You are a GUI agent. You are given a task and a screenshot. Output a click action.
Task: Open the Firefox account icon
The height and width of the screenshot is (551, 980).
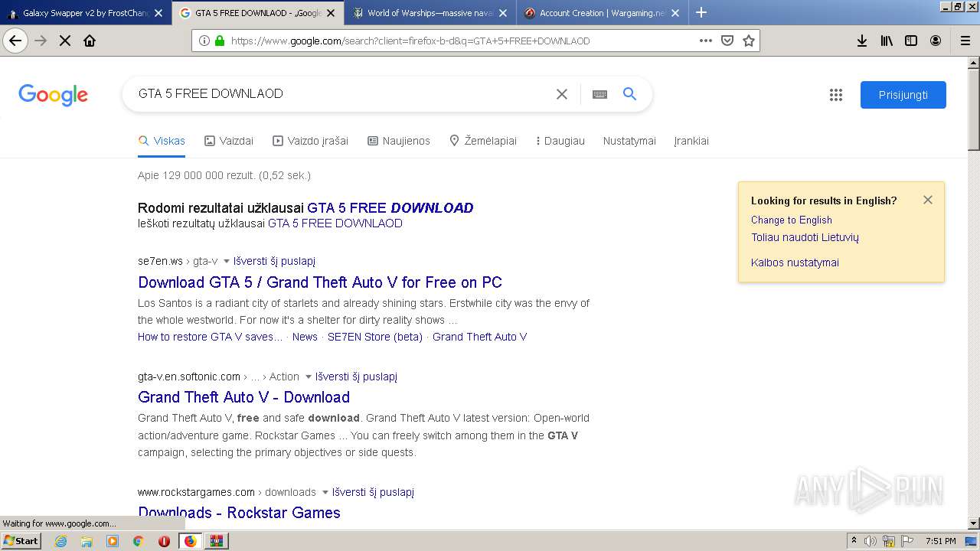pyautogui.click(x=936, y=41)
